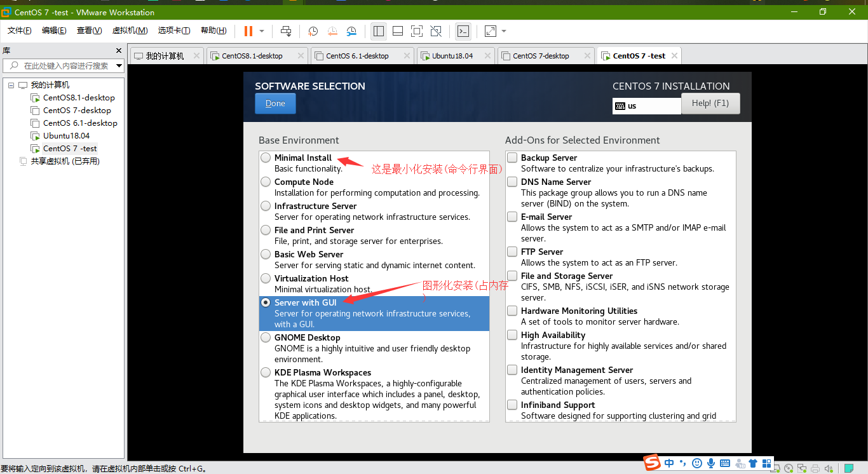
Task: Open Sogou toolbox grid icon
Action: [767, 463]
